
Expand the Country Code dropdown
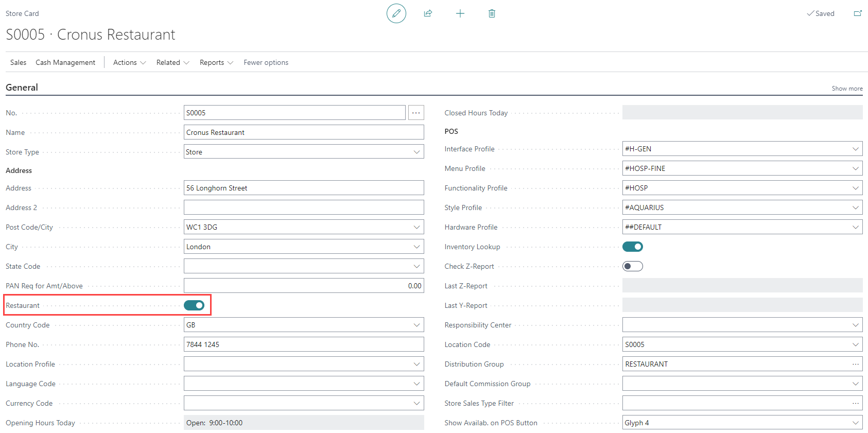[x=416, y=325]
